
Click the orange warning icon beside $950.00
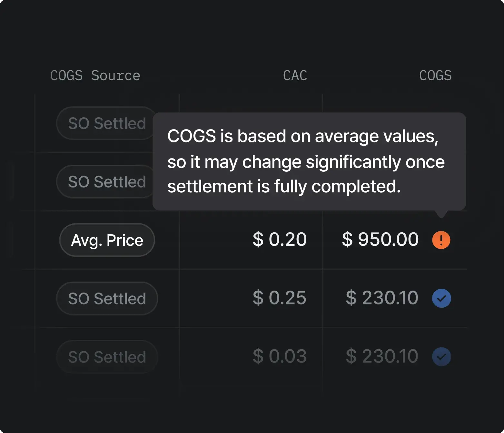point(441,240)
